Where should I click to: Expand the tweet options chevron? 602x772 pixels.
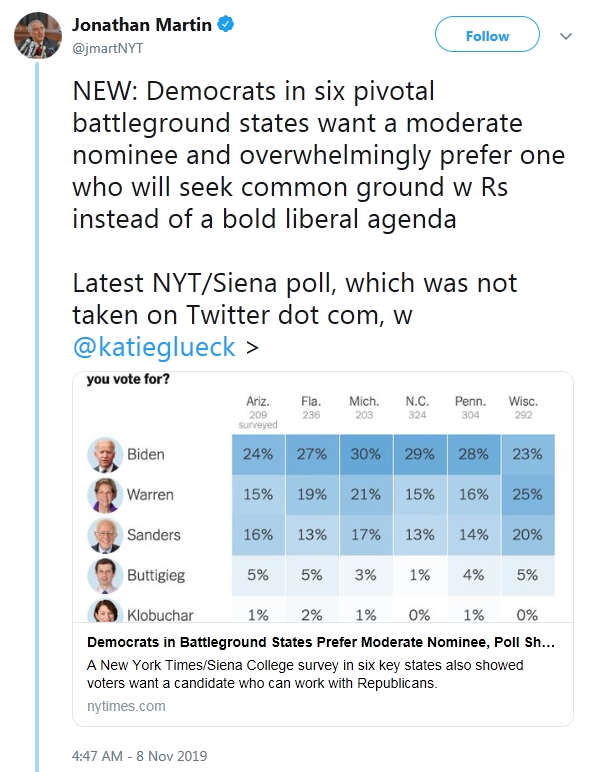(x=566, y=36)
